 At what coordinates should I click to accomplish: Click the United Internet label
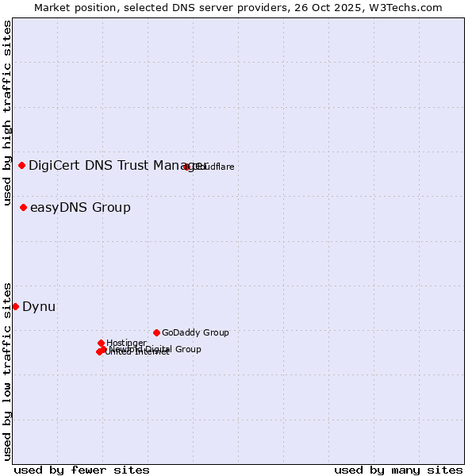(x=119, y=353)
